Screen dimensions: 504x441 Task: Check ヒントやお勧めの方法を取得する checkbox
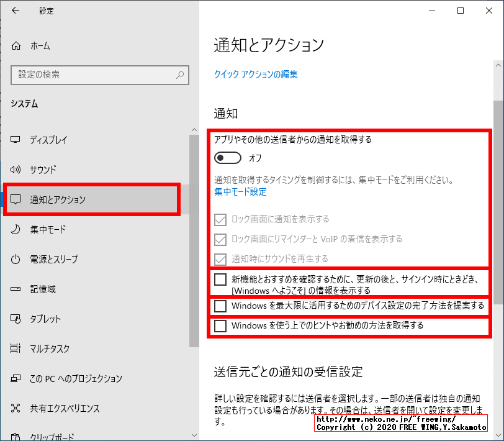pos(220,325)
